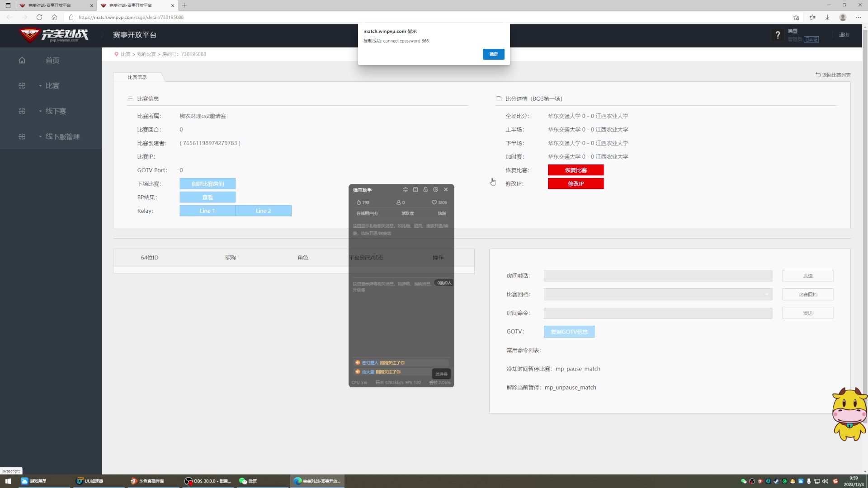Click the 比赛回档 button on the right
Image resolution: width=868 pixels, height=488 pixels.
pos(808,295)
